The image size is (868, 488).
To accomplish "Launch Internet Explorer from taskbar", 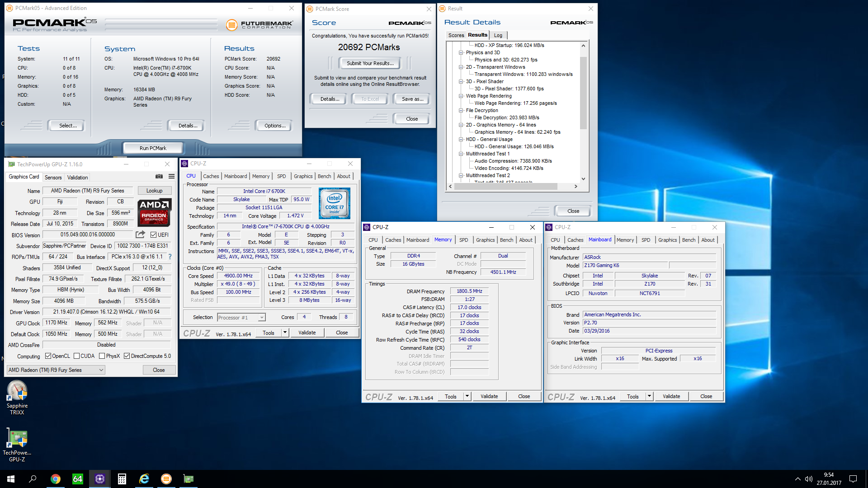I will pos(144,479).
